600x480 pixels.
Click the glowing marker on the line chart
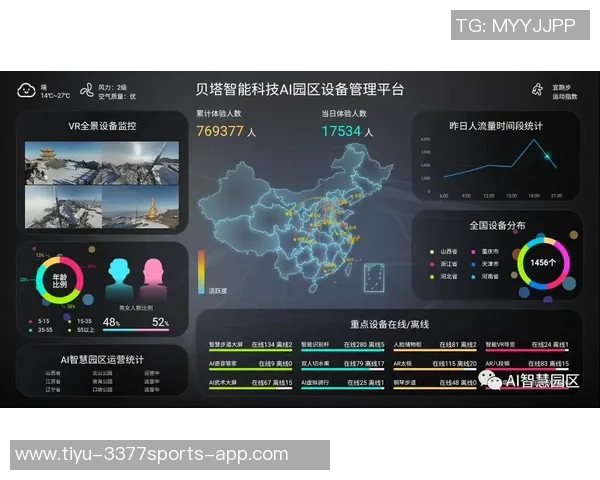[x=547, y=156]
